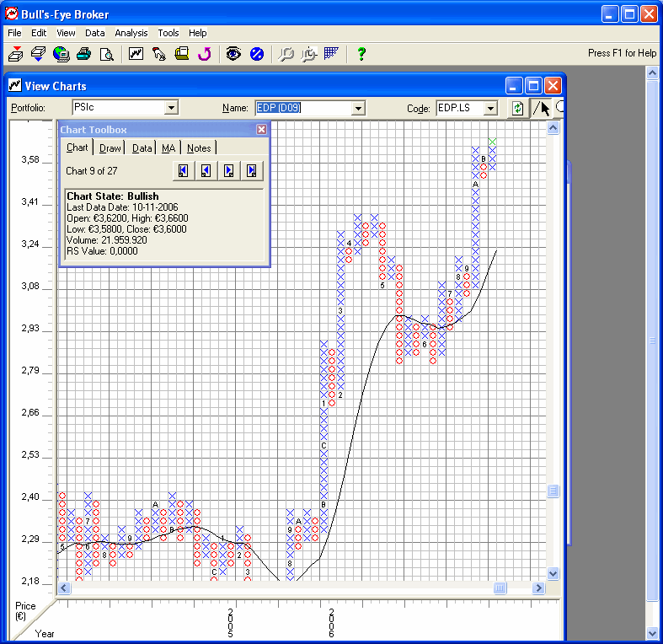Toggle the grid icon in toolbar
The height and width of the screenshot is (644, 663).
pos(331,54)
